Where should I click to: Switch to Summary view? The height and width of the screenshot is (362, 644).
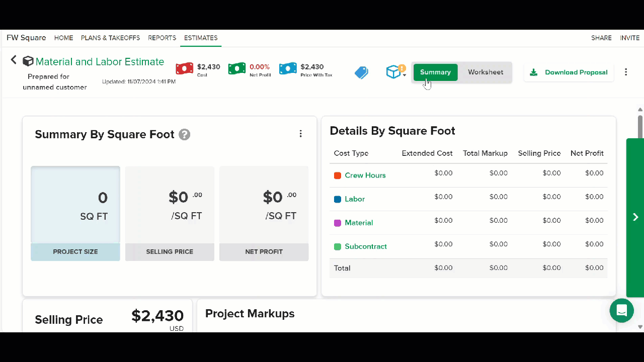pos(435,72)
